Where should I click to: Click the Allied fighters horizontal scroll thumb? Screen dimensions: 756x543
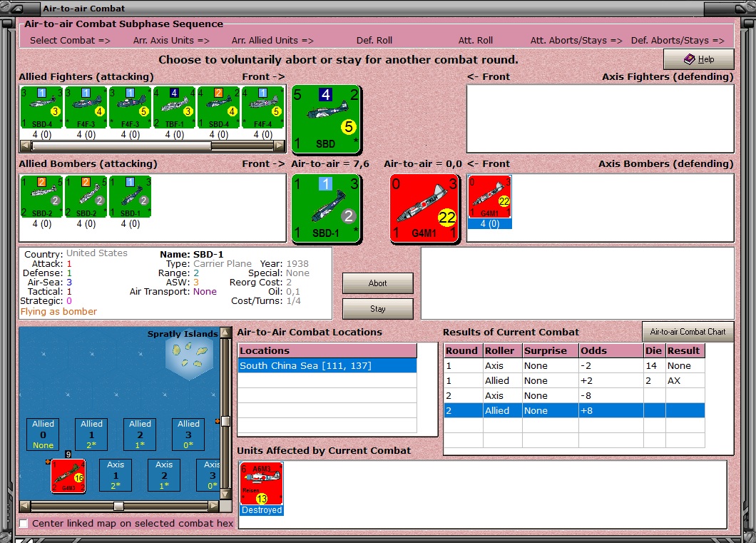pos(121,145)
